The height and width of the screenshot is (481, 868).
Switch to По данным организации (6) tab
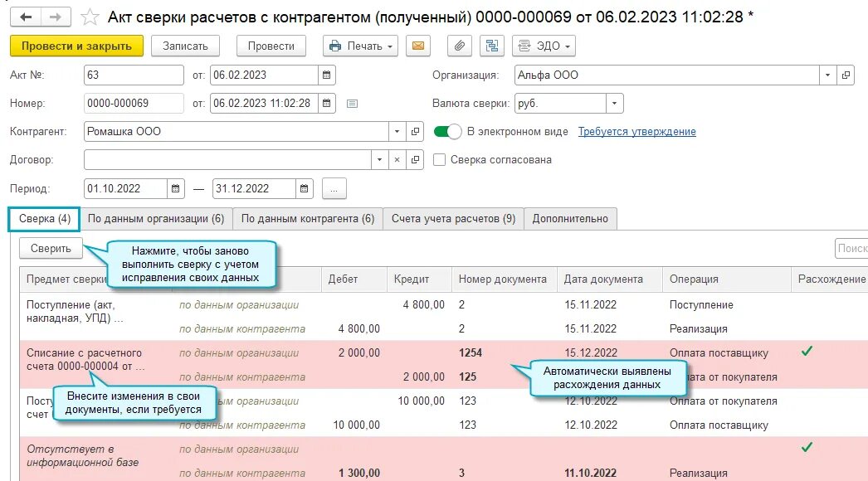click(x=156, y=219)
